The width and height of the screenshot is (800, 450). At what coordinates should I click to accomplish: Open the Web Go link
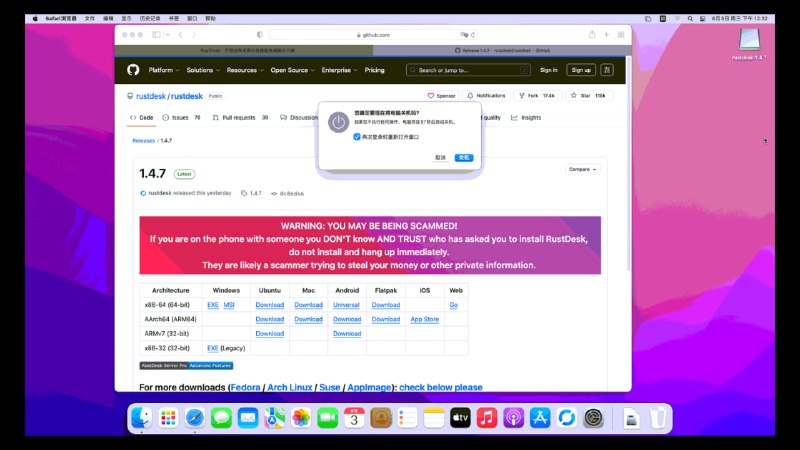pyautogui.click(x=454, y=305)
